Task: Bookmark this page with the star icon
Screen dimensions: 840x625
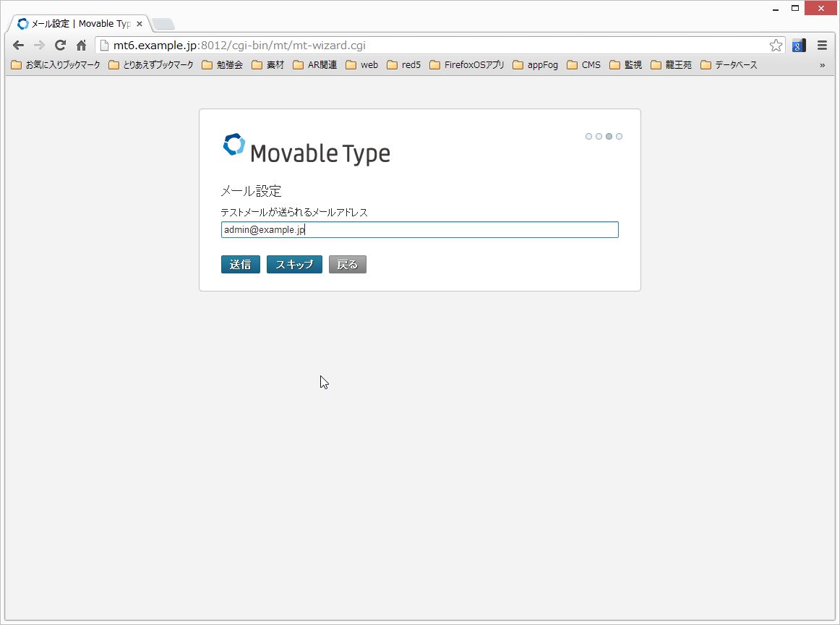Action: 776,46
